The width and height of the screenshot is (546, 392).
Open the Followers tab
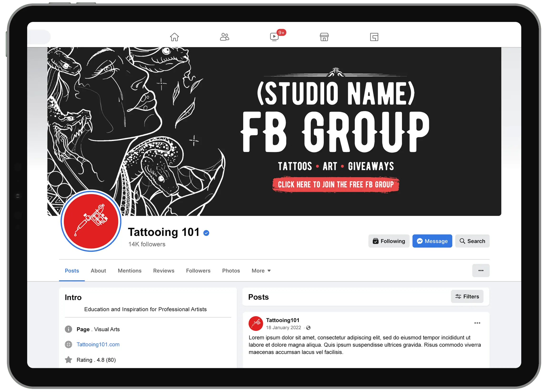(198, 271)
